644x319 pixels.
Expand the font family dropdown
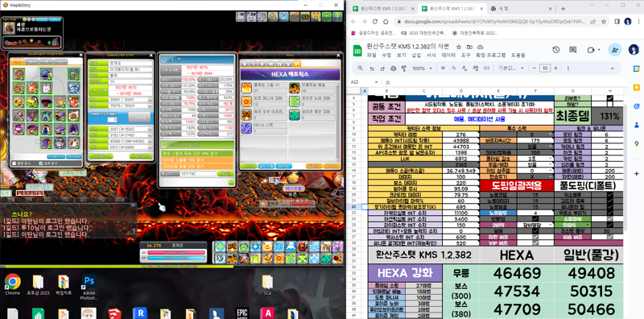[x=511, y=68]
